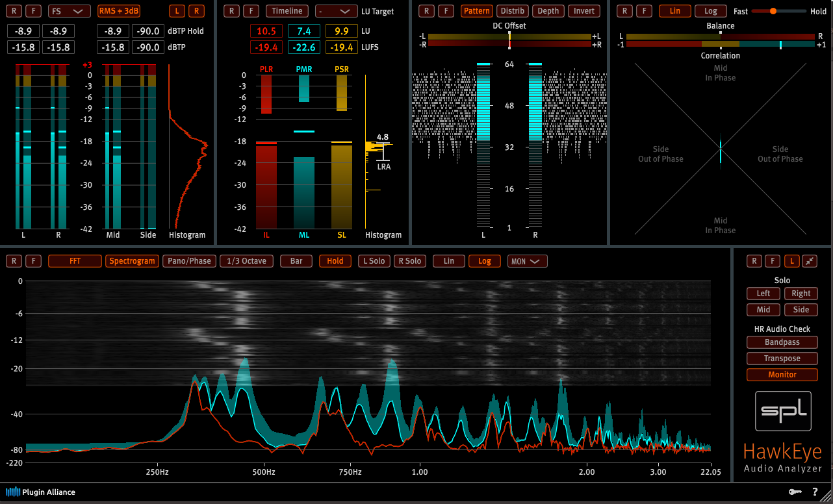This screenshot has height=504, width=833.
Task: Click the SPL logo
Action: click(783, 411)
